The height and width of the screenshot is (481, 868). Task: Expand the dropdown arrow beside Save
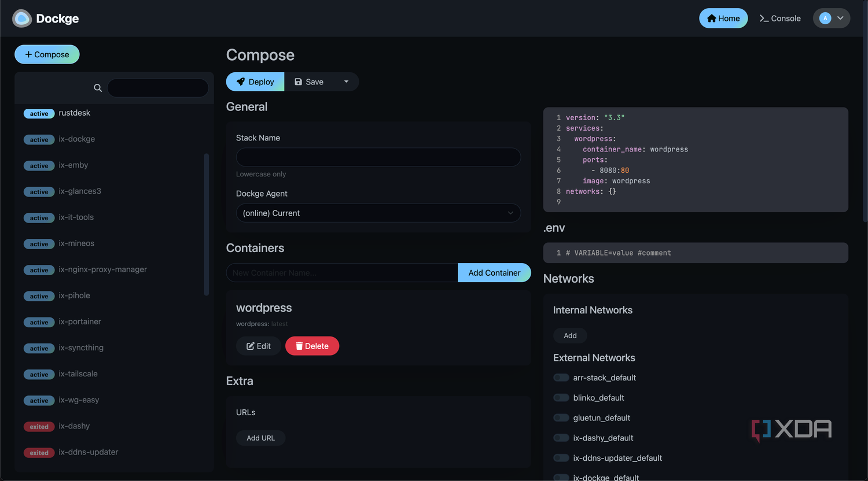(347, 82)
